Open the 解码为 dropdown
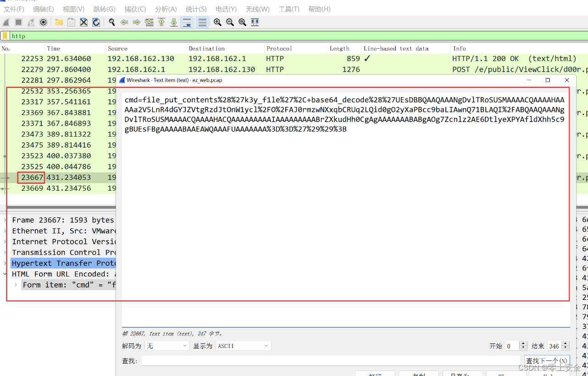This screenshot has height=376, width=588. (x=167, y=346)
